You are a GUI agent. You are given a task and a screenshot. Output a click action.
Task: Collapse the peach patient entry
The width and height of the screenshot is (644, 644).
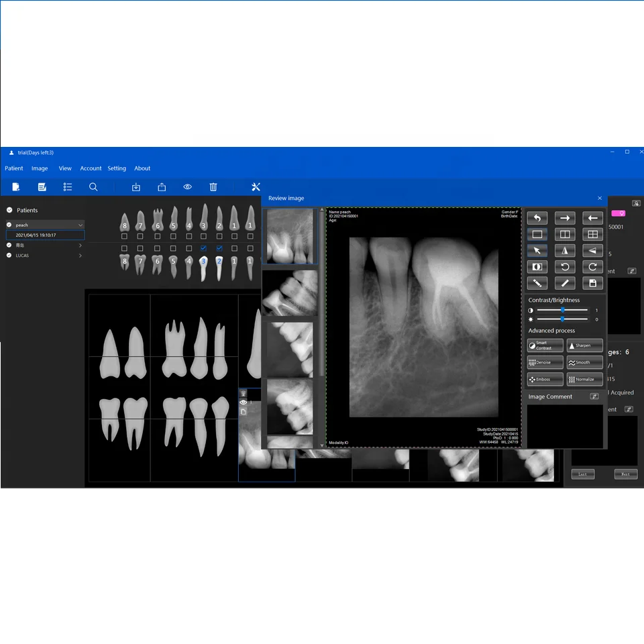coord(80,225)
